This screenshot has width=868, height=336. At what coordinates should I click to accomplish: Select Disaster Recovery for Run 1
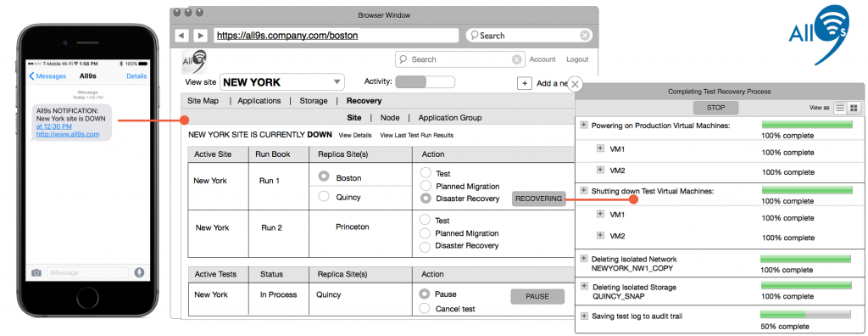426,198
